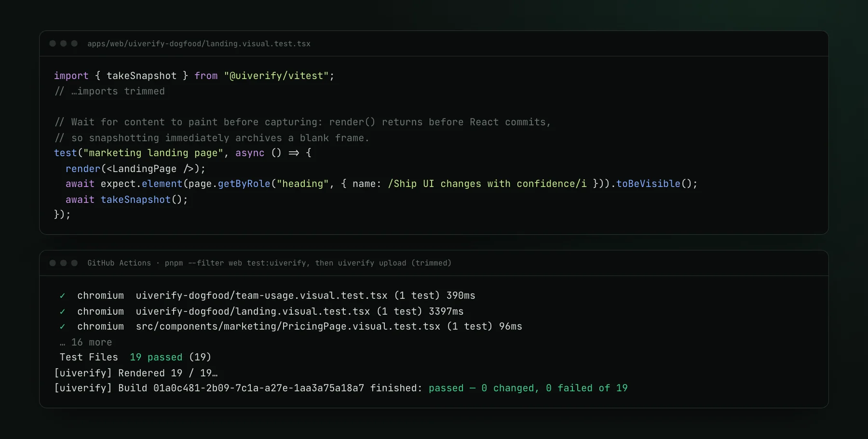This screenshot has width=868, height=439.
Task: Click src/components/marketing/PricingPage.visual.test.tsx path
Action: coord(288,327)
